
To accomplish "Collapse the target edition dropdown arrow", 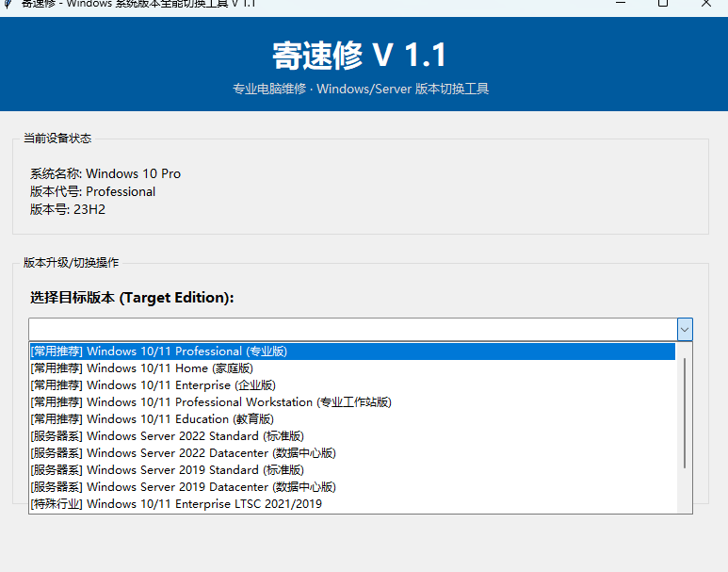I will coord(685,329).
